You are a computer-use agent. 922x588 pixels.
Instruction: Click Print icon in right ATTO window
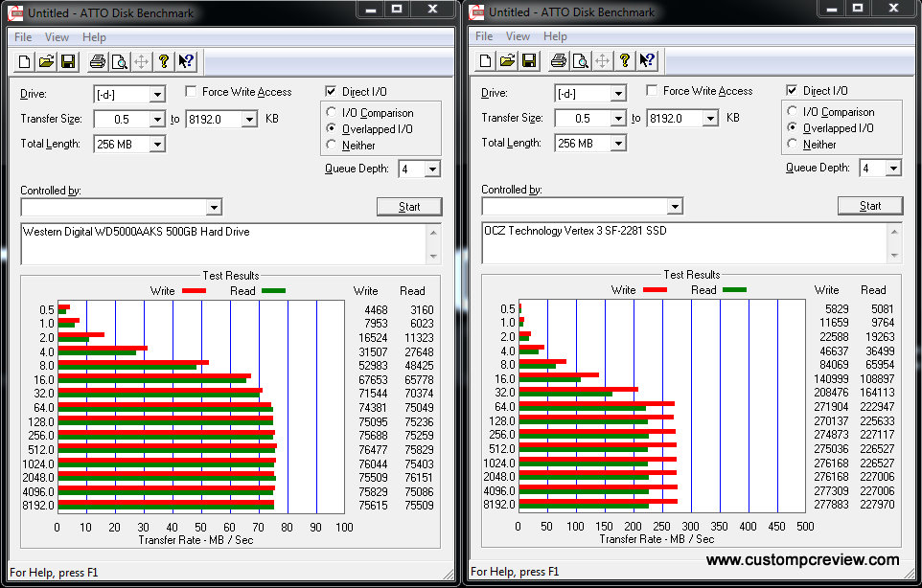click(x=559, y=60)
